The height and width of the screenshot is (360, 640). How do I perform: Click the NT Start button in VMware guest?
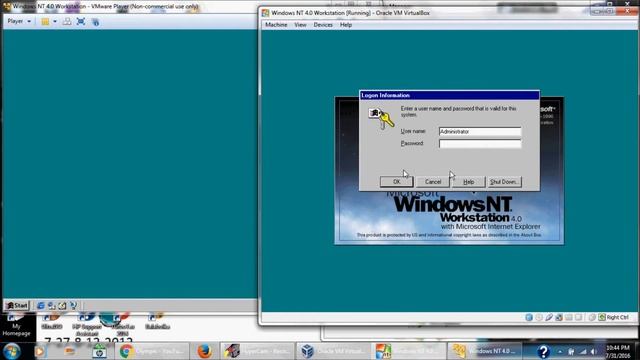click(17, 305)
